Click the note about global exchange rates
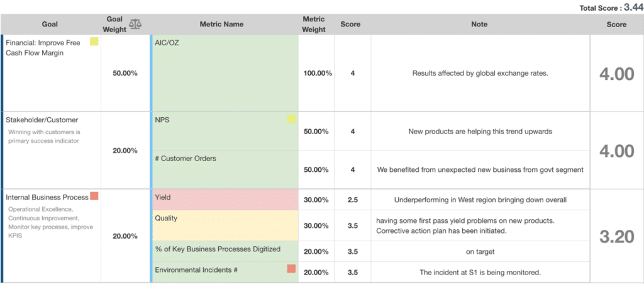 (480, 74)
